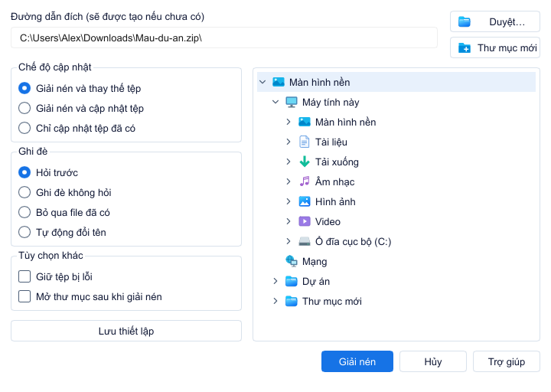Screen dimensions: 551x392
Task: Select Hình ảnh tree row
Action: (x=396, y=202)
